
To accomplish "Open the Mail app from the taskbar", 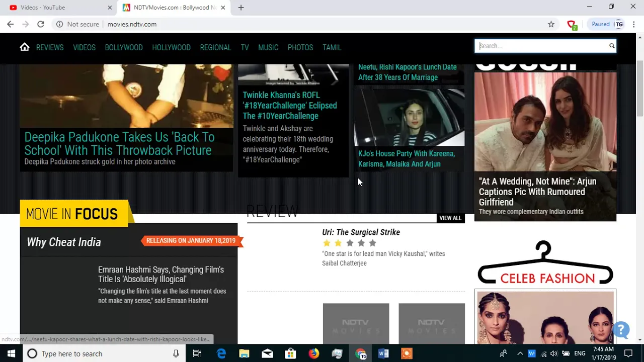I will 267,353.
